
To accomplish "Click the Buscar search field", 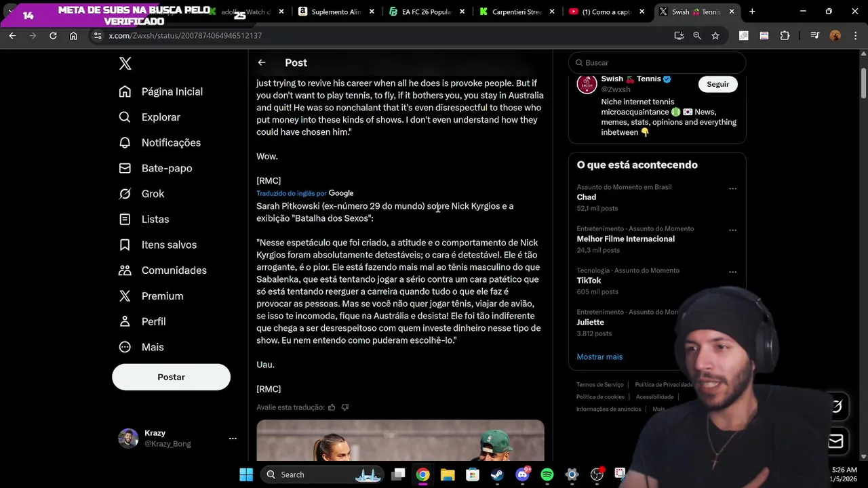I will point(657,62).
